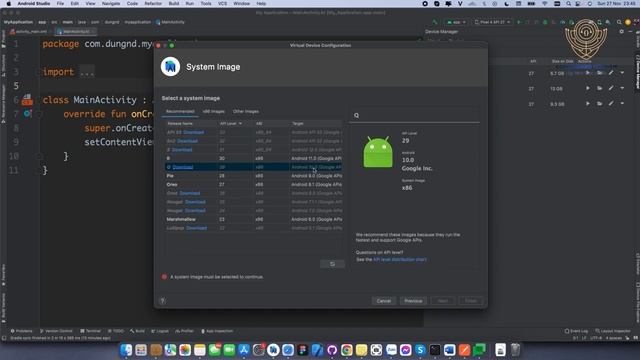Image resolution: width=640 pixels, height=360 pixels.
Task: Select the Pie API 28 row
Action: coord(253,176)
